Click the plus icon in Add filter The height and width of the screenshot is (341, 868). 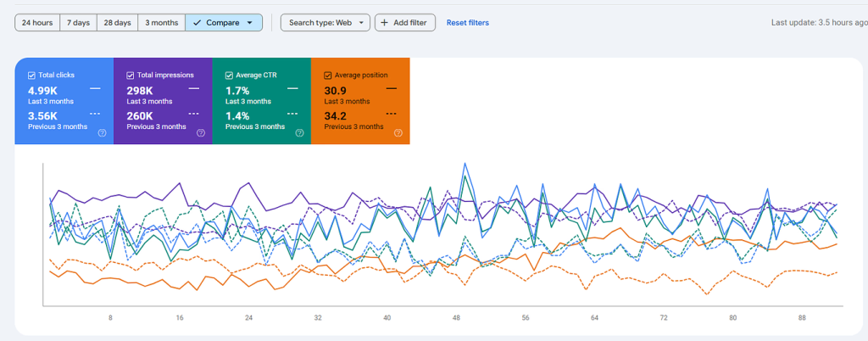pyautogui.click(x=384, y=23)
